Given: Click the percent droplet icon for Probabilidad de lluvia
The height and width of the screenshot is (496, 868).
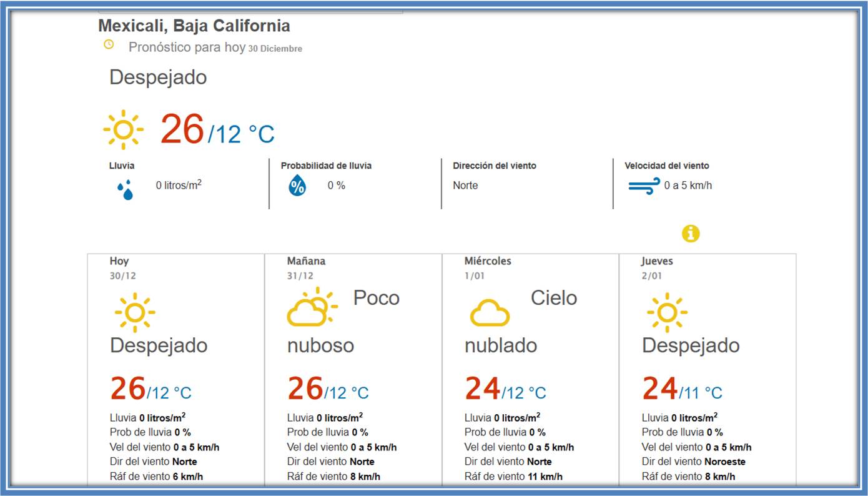Looking at the screenshot, I should (297, 186).
